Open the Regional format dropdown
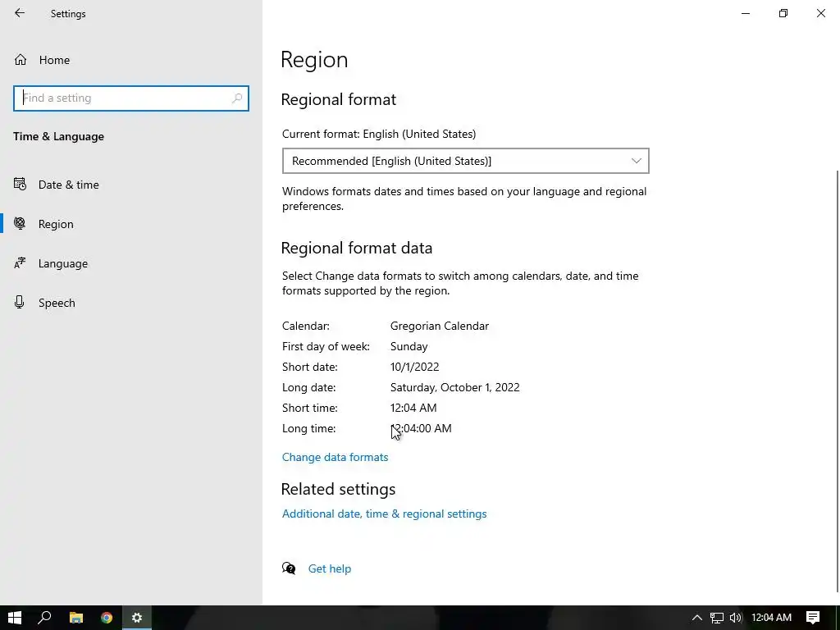 466,161
